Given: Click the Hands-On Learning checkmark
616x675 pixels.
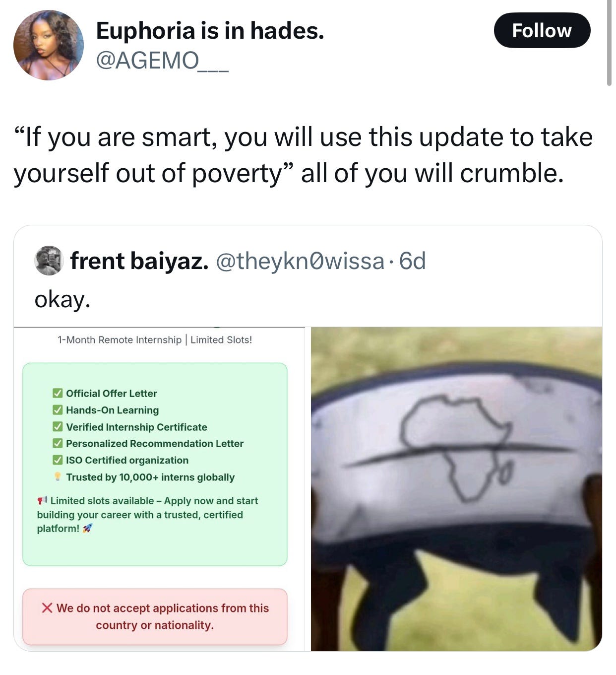Looking at the screenshot, I should (x=58, y=410).
